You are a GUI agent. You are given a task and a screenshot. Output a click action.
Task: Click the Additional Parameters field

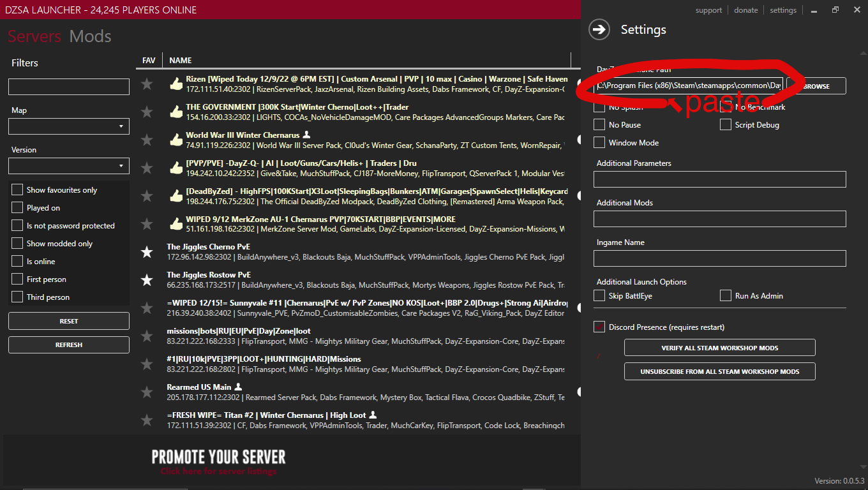click(x=720, y=179)
